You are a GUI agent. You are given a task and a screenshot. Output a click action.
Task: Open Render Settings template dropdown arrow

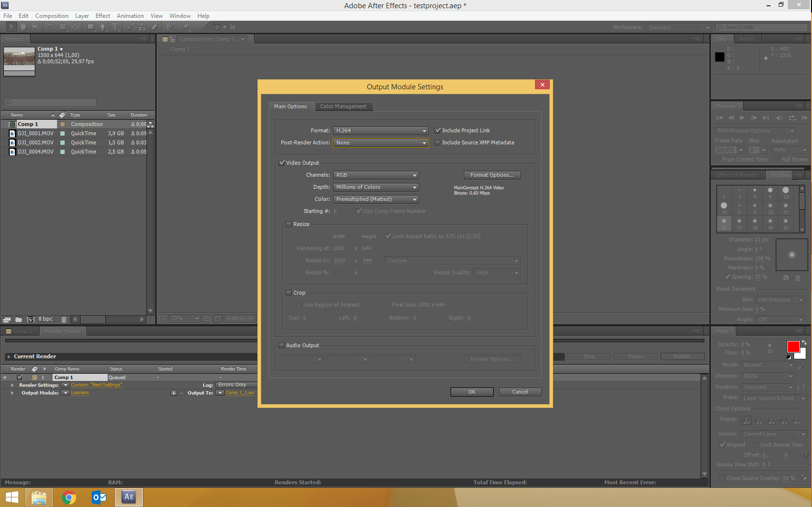(65, 385)
